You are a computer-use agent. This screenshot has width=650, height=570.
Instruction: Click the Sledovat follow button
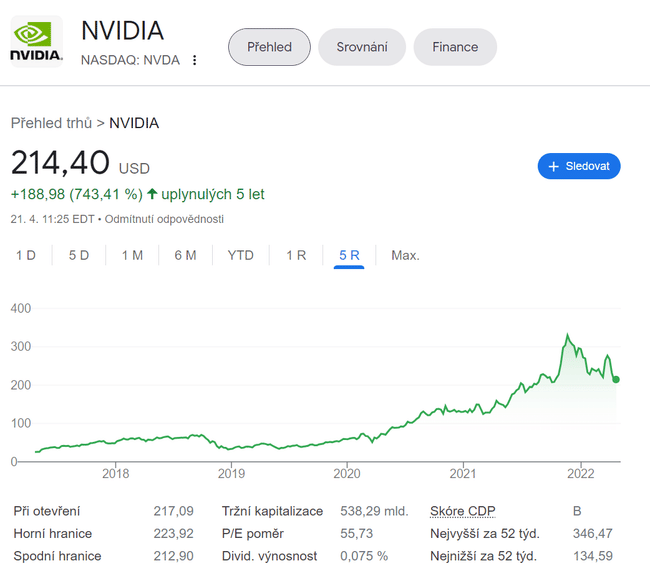coord(579,166)
